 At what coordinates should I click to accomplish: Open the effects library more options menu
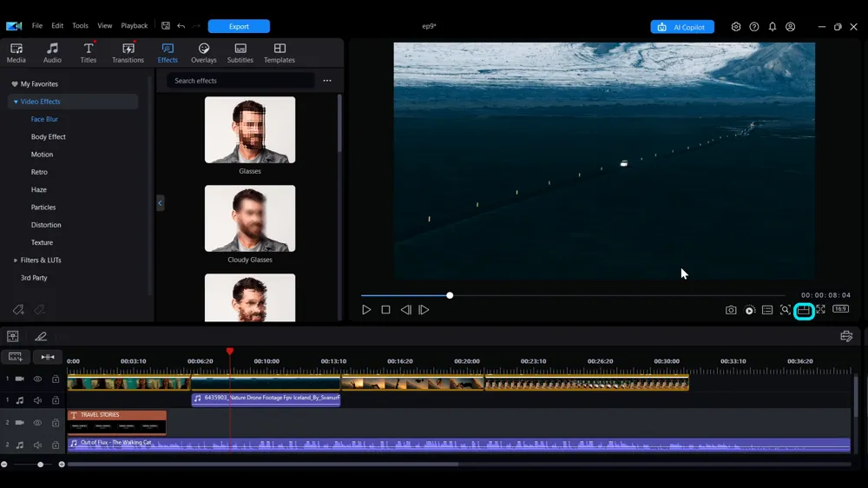pyautogui.click(x=327, y=81)
